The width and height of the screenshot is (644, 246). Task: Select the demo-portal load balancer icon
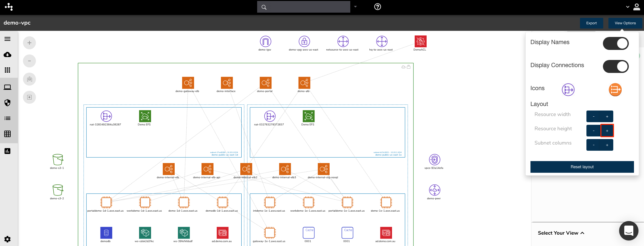266,83
